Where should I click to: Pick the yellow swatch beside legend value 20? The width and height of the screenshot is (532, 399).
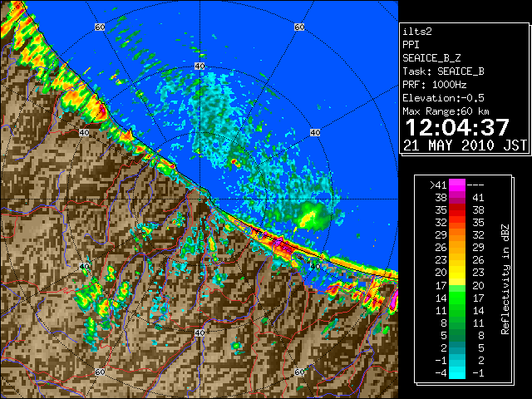pyautogui.click(x=457, y=273)
